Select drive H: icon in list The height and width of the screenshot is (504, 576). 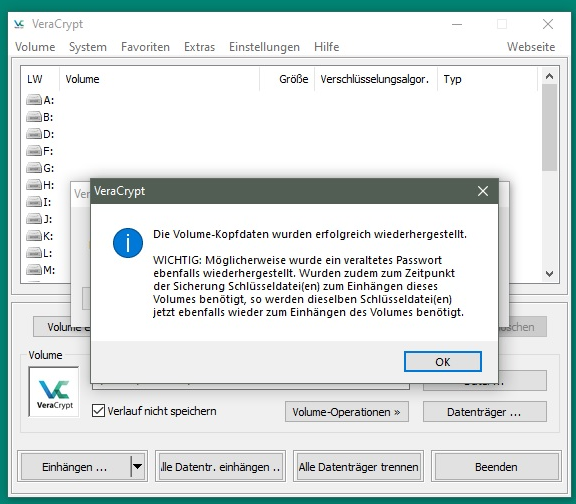(x=34, y=185)
